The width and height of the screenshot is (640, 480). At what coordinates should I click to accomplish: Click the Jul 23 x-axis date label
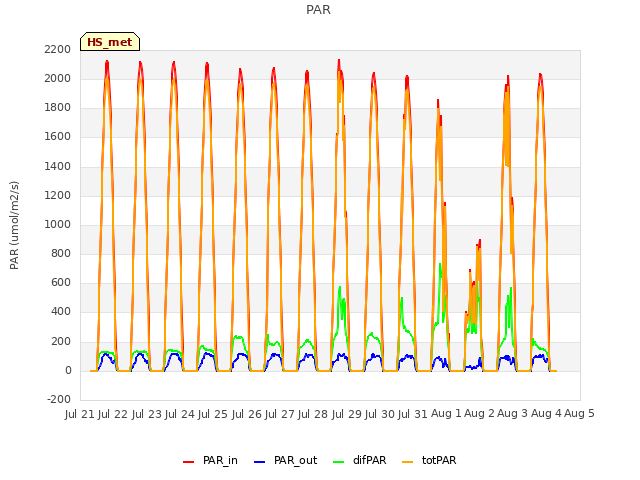point(147,414)
